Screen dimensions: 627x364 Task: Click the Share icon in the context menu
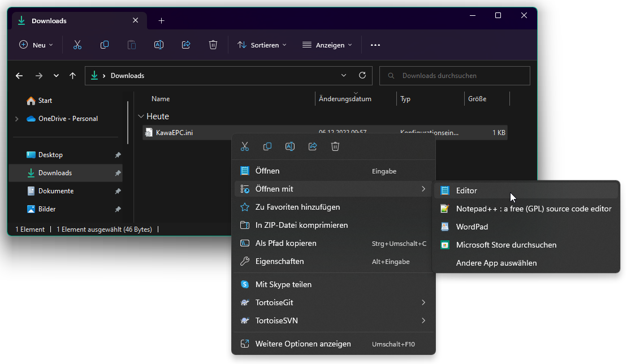[x=313, y=146]
